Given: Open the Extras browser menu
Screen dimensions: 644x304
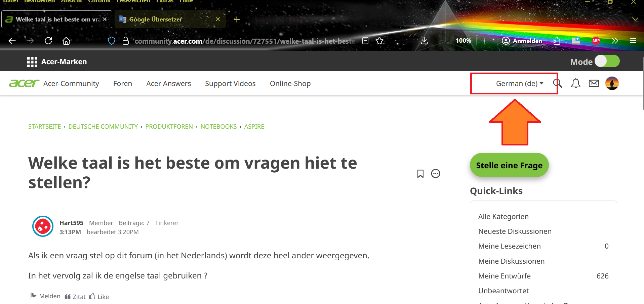Looking at the screenshot, I should tap(165, 1).
